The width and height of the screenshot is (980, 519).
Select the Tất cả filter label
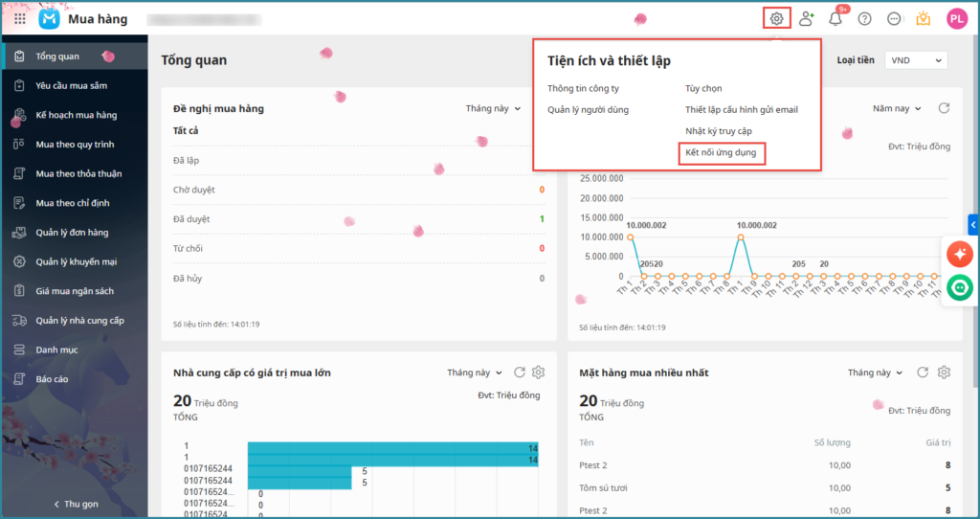(x=186, y=130)
